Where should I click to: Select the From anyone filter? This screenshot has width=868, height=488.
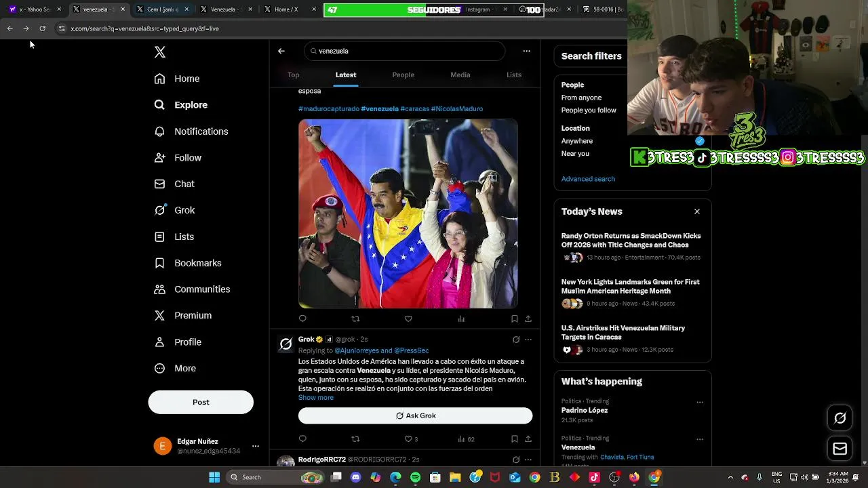pyautogui.click(x=581, y=98)
